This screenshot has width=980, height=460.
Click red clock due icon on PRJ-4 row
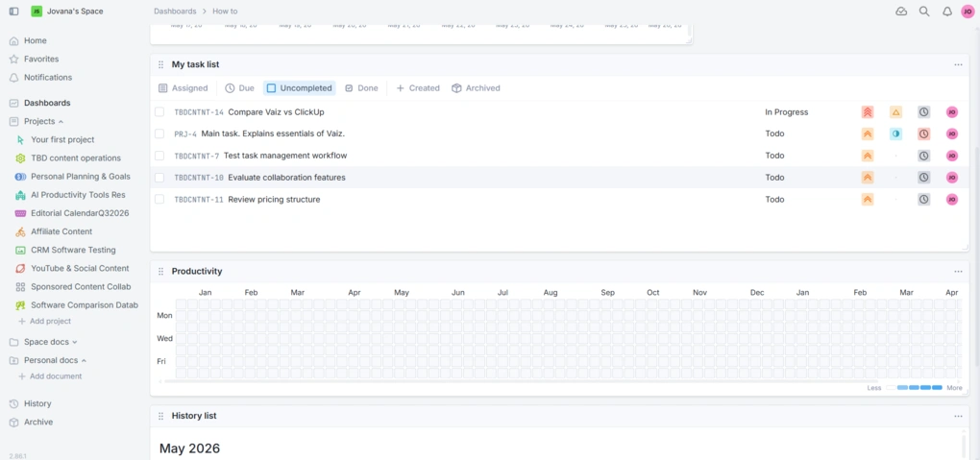(x=923, y=133)
